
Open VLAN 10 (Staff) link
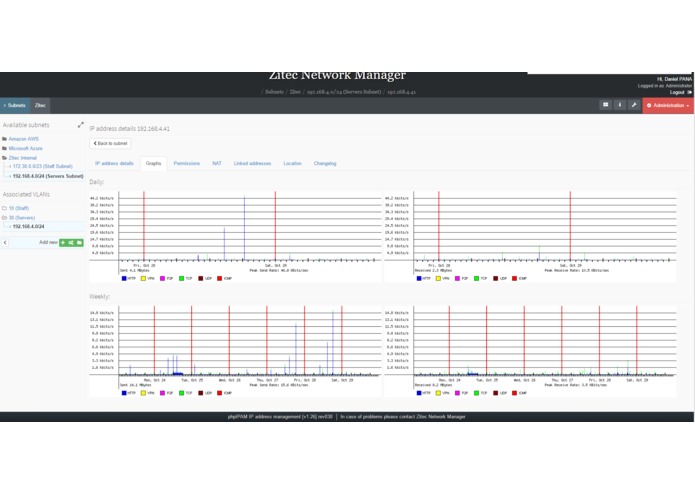(19, 208)
